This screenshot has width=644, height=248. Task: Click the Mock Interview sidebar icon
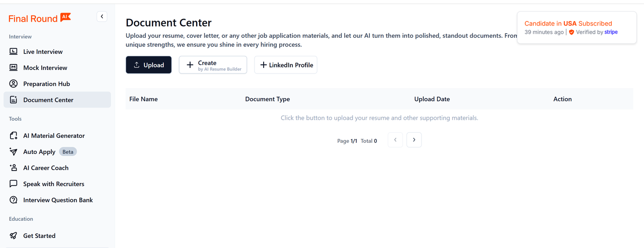coord(14,68)
